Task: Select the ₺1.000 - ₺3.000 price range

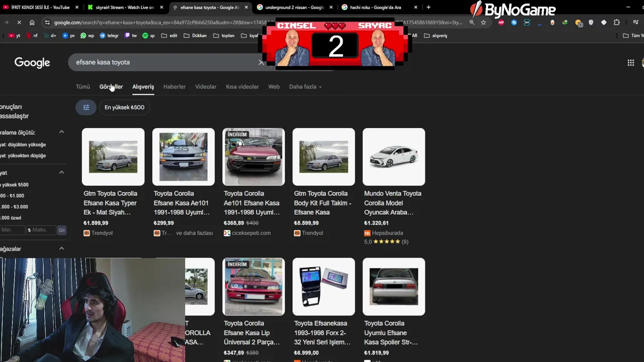Action: pyautogui.click(x=14, y=207)
